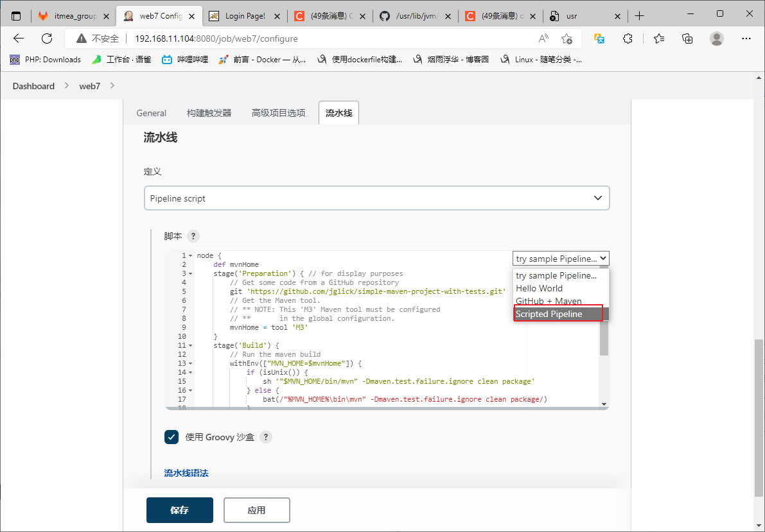Open 流水线语法 link
The image size is (765, 532).
[186, 473]
